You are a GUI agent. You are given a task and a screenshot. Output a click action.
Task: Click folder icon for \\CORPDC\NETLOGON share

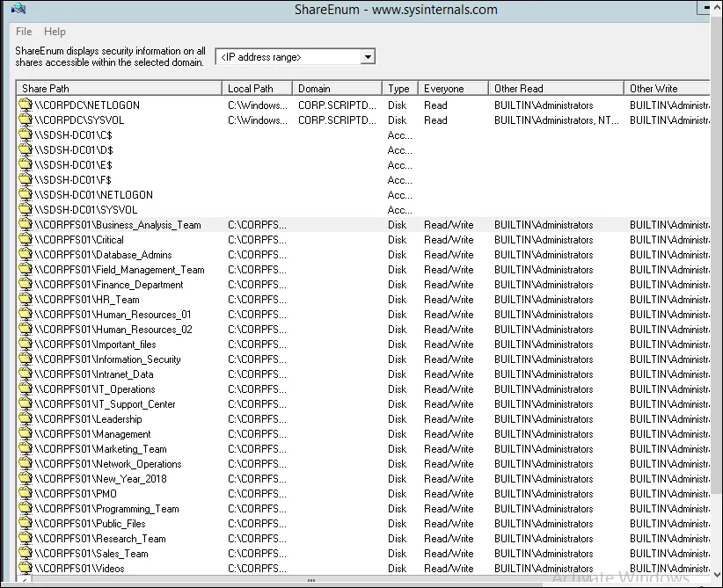[x=26, y=105]
